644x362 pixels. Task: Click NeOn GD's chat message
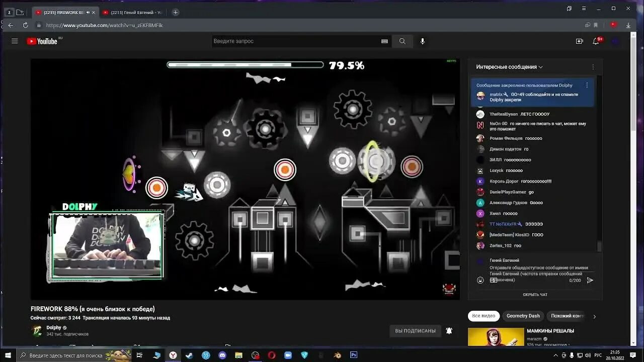pos(533,126)
